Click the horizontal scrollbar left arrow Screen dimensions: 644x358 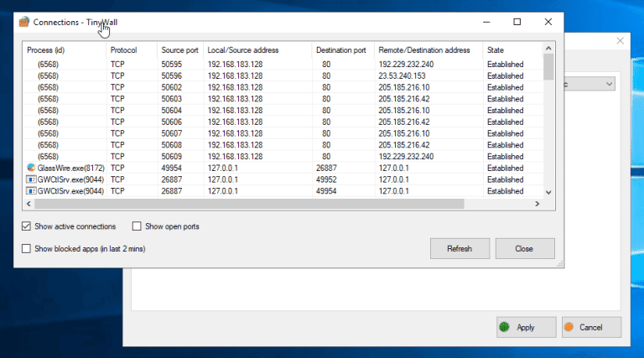[x=29, y=204]
